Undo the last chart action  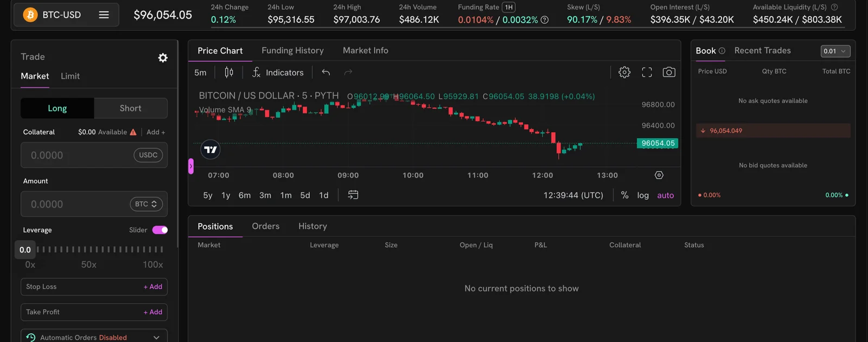(x=325, y=72)
